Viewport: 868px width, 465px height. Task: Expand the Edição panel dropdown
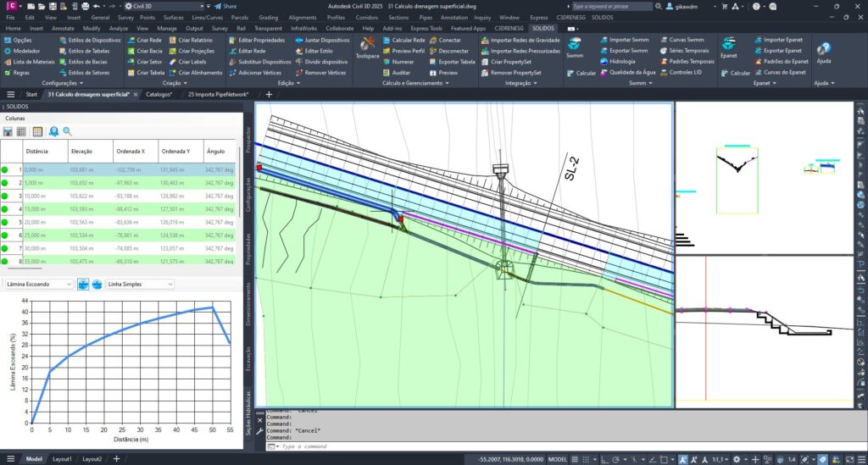(x=288, y=83)
